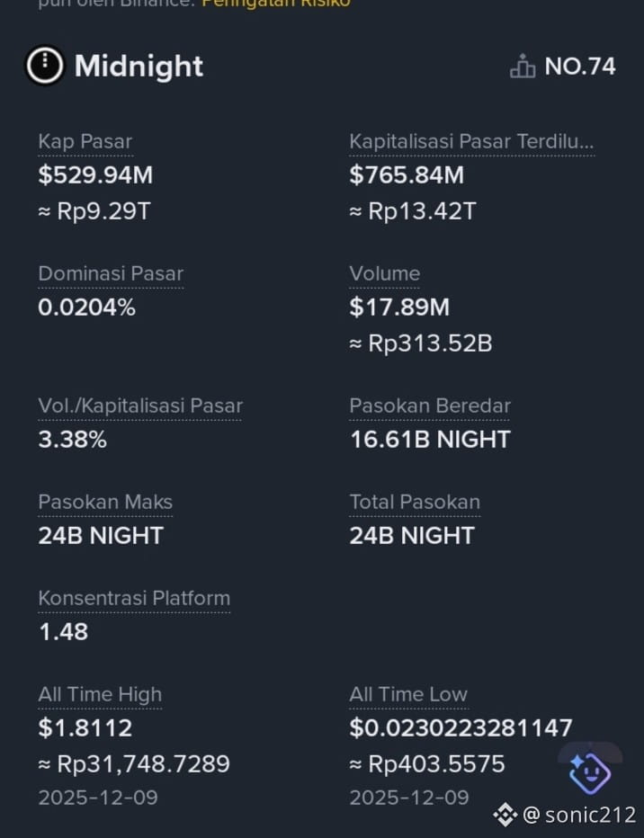
Task: Open the Peringatan Risiko link
Action: click(276, 4)
